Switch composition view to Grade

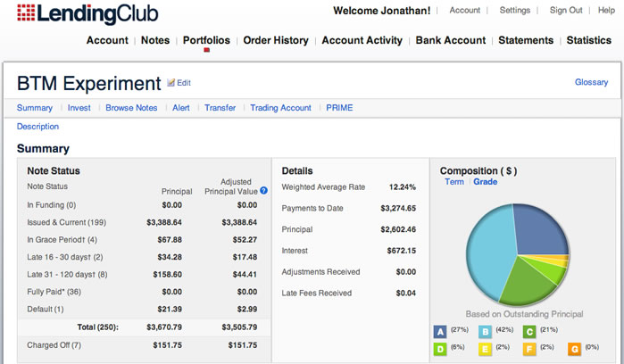tap(485, 182)
